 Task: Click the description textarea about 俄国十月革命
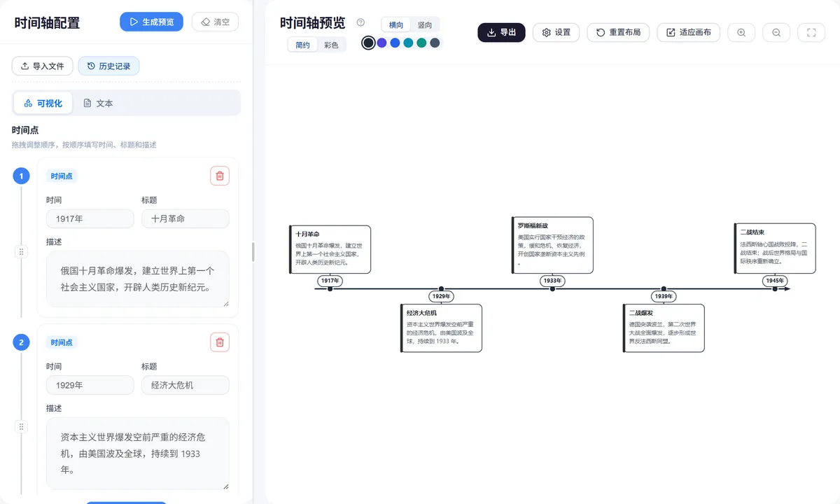pos(137,279)
